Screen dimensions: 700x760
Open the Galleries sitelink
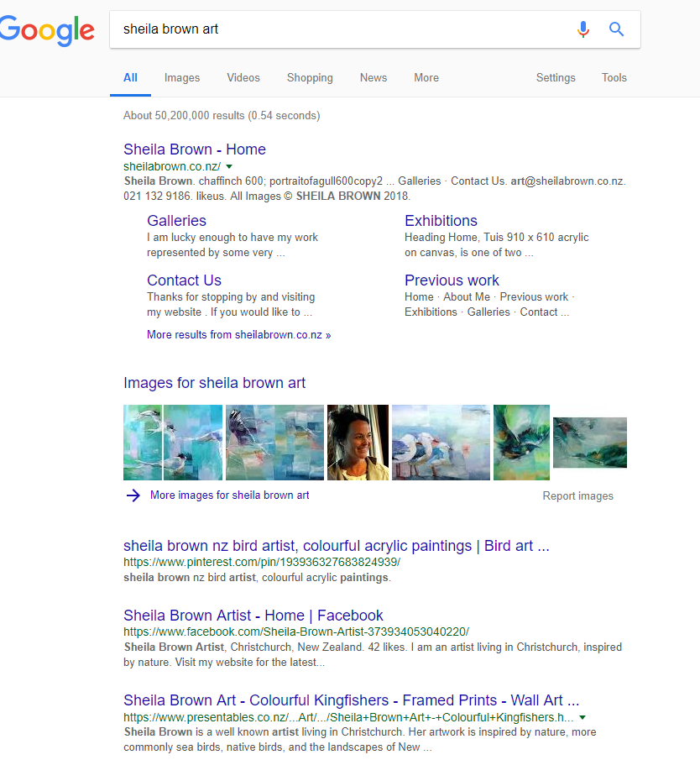point(177,221)
